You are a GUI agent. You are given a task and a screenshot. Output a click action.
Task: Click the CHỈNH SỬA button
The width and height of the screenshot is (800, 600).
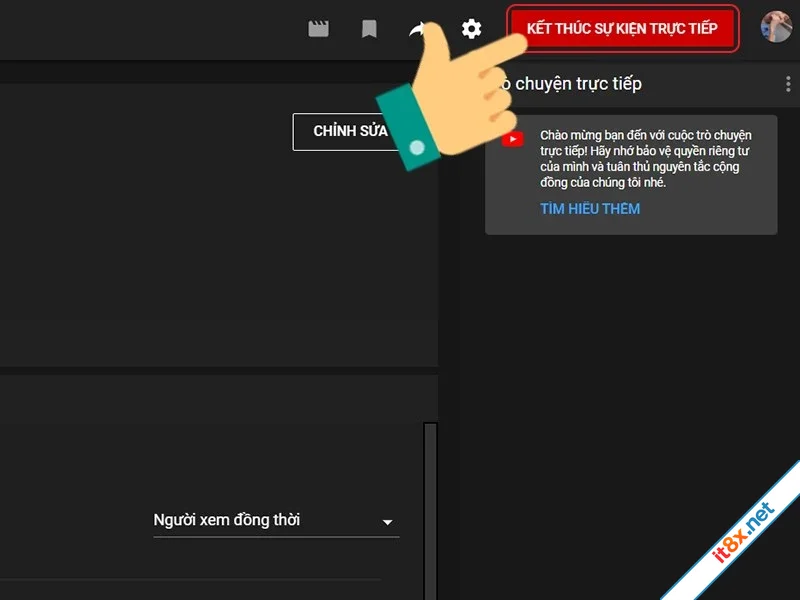click(x=347, y=132)
